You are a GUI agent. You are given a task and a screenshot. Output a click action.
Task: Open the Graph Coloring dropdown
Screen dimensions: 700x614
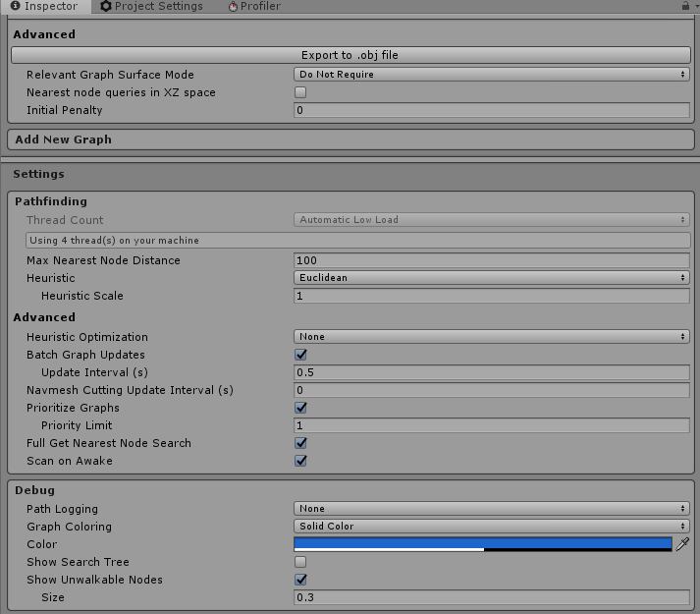492,526
